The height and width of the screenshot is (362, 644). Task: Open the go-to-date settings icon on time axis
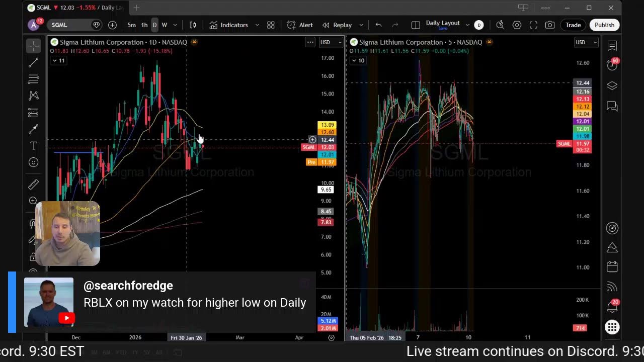331,338
